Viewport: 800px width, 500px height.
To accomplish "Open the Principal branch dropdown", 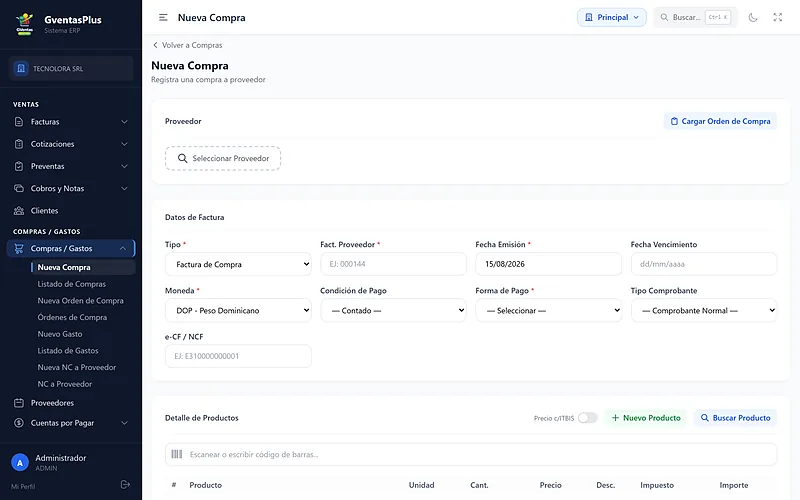I will (612, 17).
